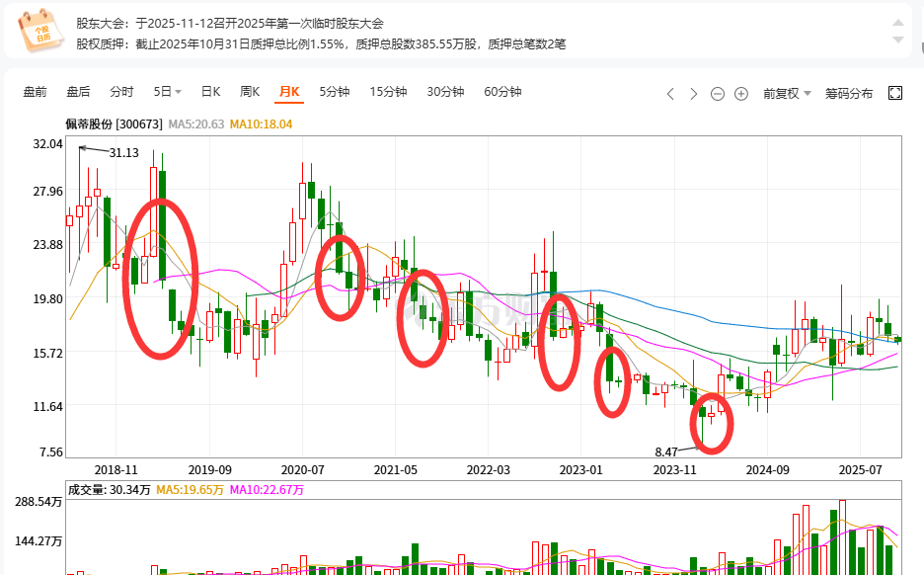Click the 2020-07 date axis label
924x575 pixels.
302,470
